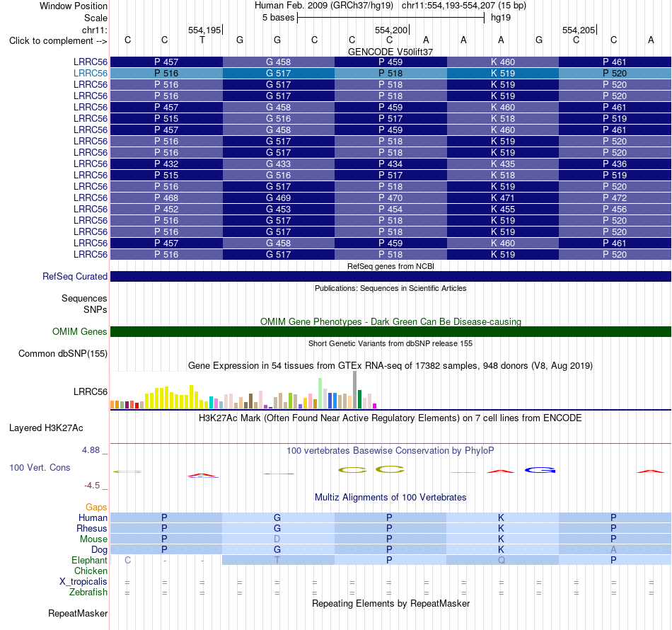The height and width of the screenshot is (630, 672).
Task: Click the SNPs track label
Action: (x=95, y=309)
